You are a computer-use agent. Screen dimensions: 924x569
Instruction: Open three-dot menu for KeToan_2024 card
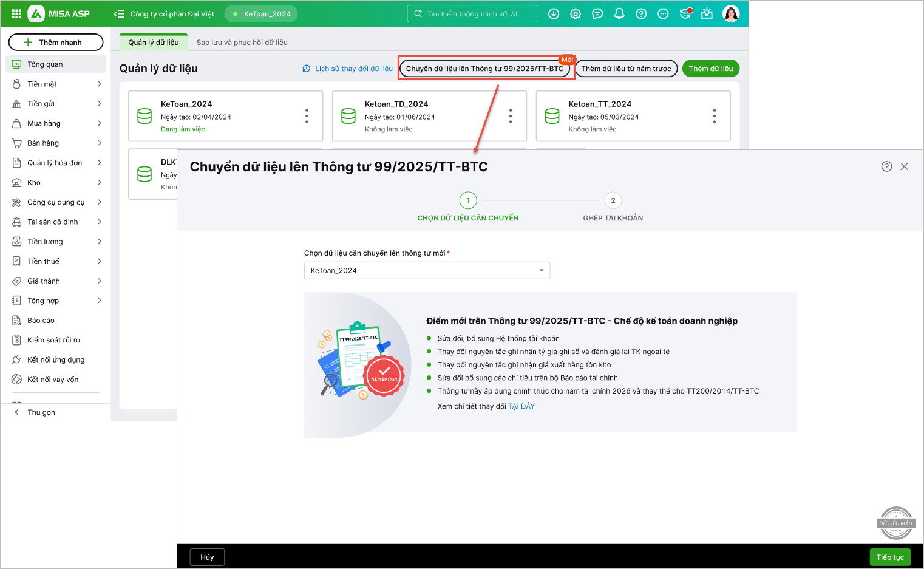(x=307, y=116)
